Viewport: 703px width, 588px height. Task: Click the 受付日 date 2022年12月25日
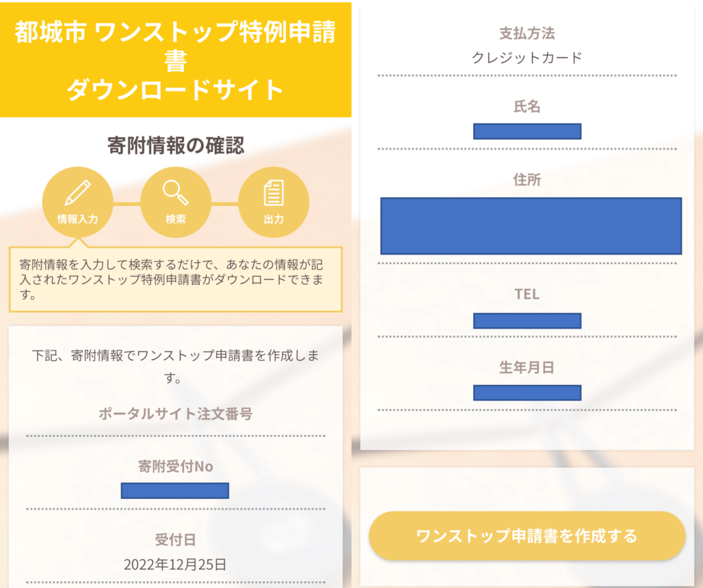coord(175,564)
